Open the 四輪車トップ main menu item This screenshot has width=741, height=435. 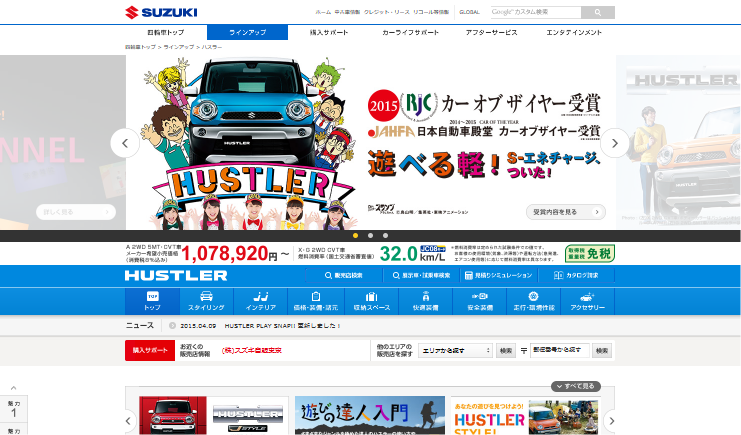[x=166, y=33]
